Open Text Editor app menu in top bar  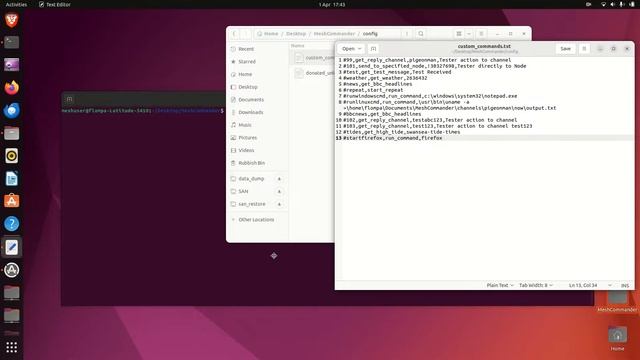54,4
